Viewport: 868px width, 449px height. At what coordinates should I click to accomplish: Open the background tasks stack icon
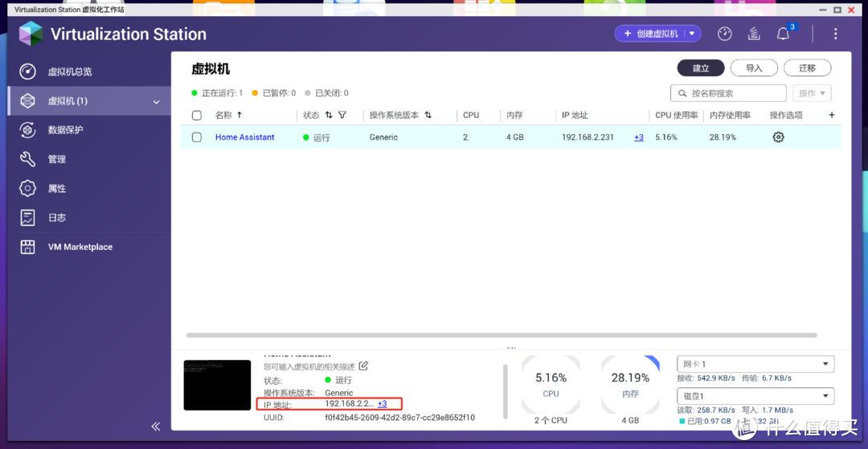coord(754,34)
